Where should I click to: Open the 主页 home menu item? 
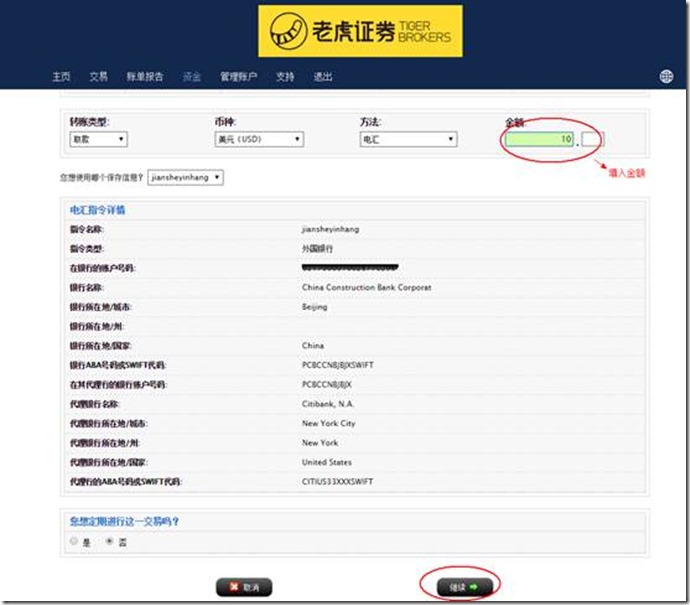click(61, 77)
